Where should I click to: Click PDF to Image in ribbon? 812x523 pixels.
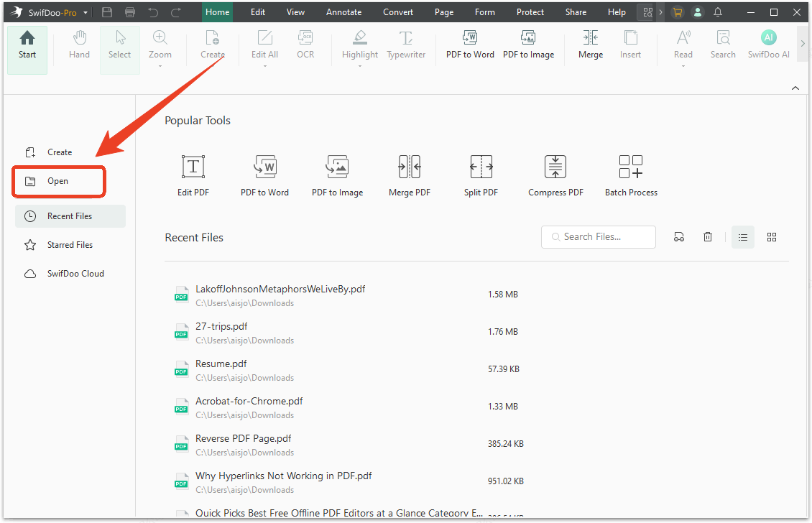[528, 45]
